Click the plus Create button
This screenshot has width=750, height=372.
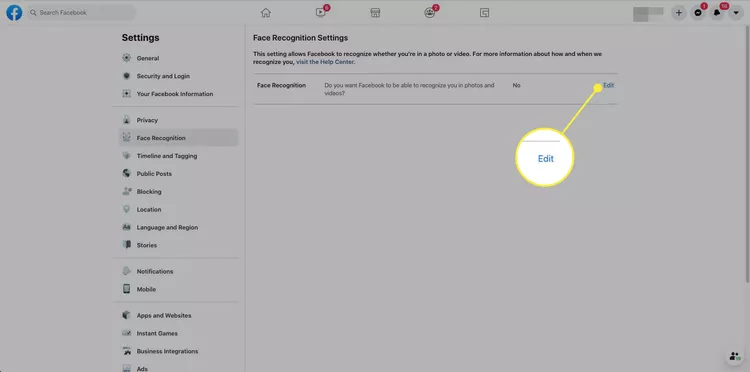(678, 13)
